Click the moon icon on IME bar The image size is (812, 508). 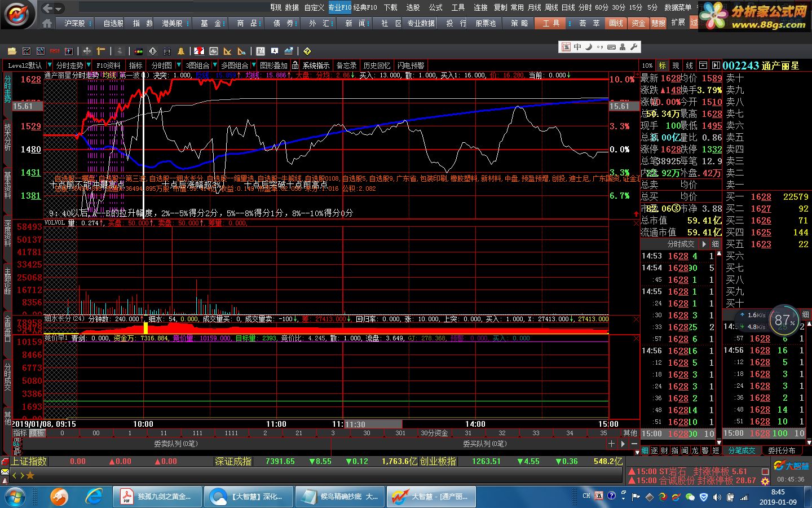[x=589, y=47]
